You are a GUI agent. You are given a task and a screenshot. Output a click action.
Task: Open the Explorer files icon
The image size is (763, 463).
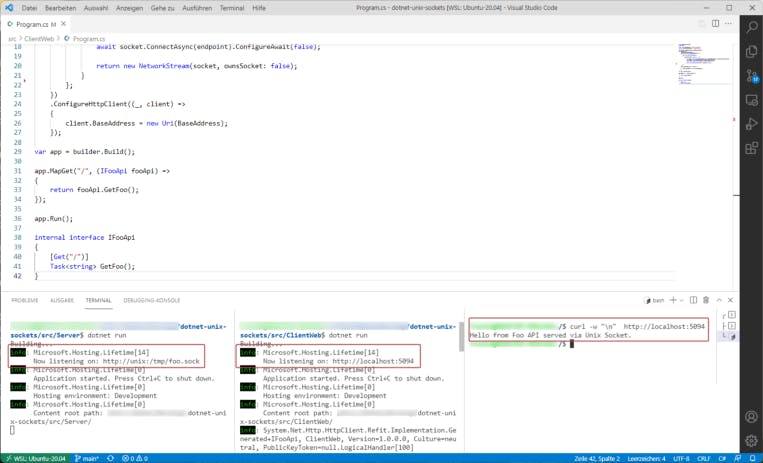pos(752,51)
